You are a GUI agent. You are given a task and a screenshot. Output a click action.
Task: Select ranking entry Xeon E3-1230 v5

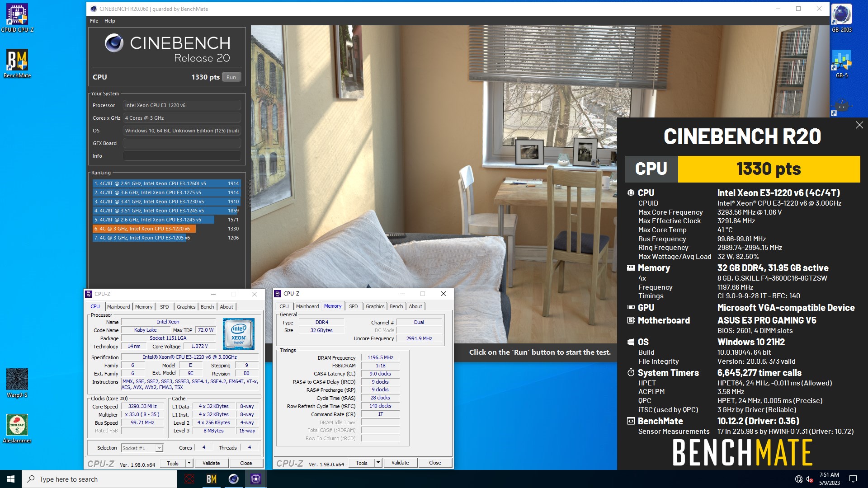pyautogui.click(x=166, y=202)
